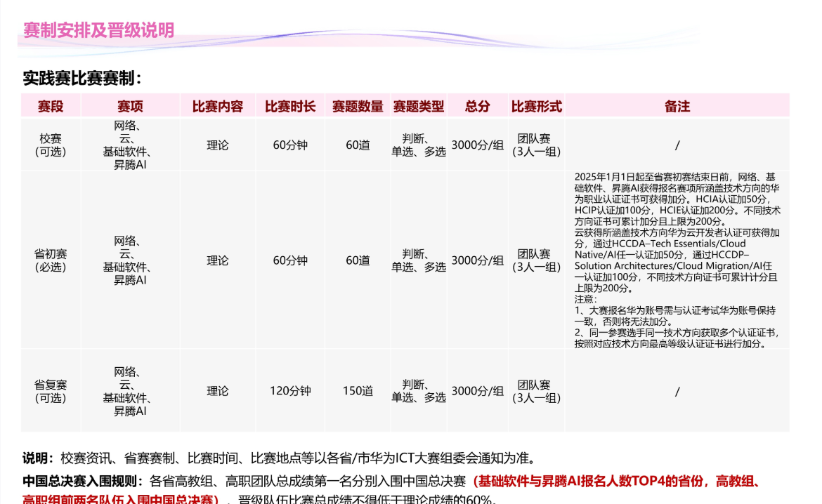Viewport: 822px width, 504px height.
Task: Click the 实践赛比赛赛制 section heading
Action: point(82,78)
